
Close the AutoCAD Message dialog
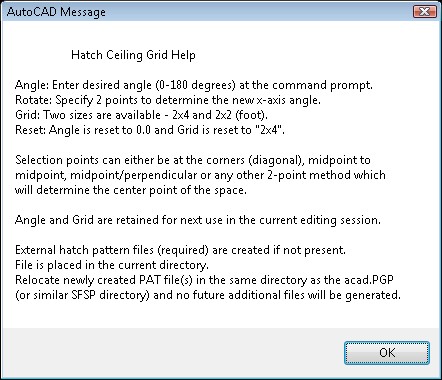click(424, 12)
